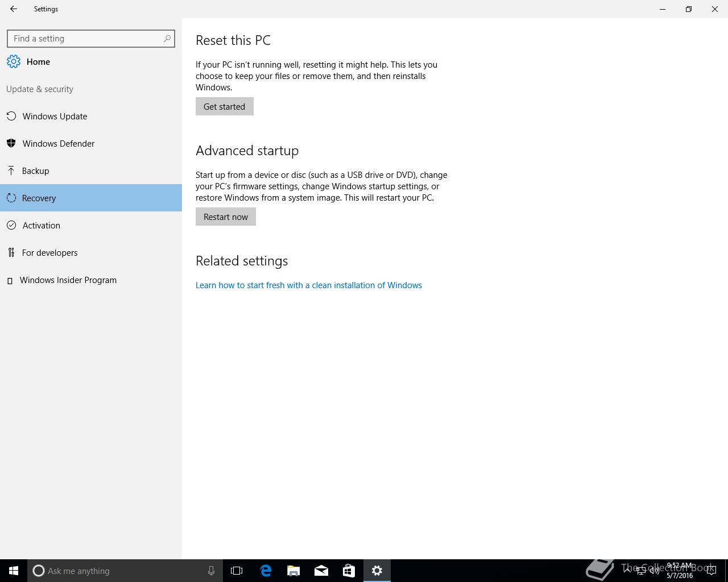Click the Find a setting search box

click(x=91, y=39)
